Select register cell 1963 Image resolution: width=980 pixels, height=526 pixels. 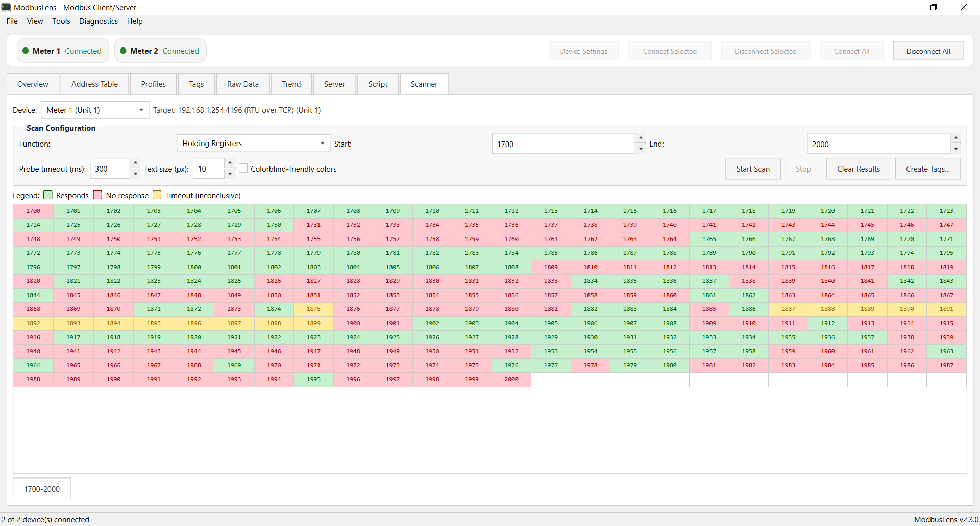tap(946, 351)
